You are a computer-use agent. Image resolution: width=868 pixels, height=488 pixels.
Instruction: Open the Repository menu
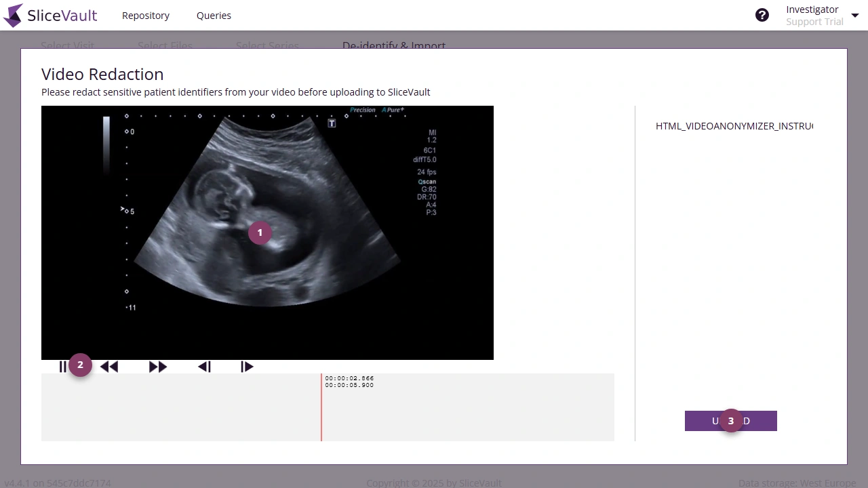146,16
